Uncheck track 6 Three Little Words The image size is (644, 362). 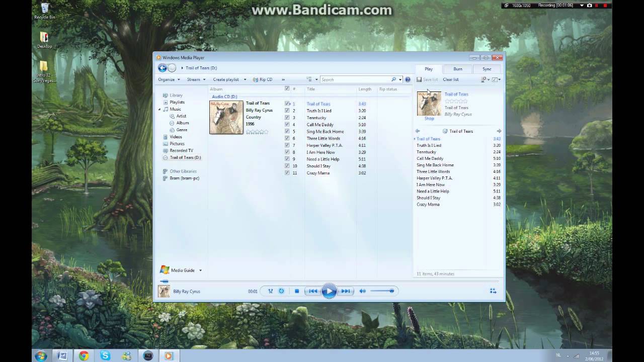coord(287,138)
